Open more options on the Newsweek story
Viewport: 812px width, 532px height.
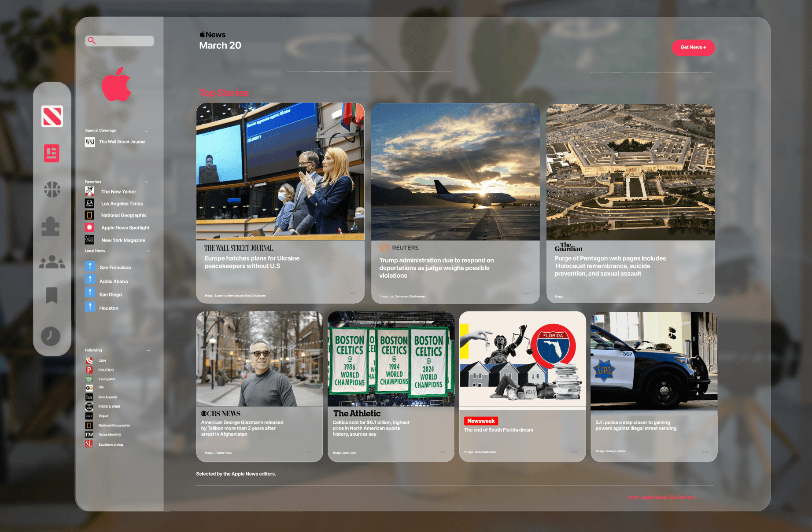tap(575, 452)
